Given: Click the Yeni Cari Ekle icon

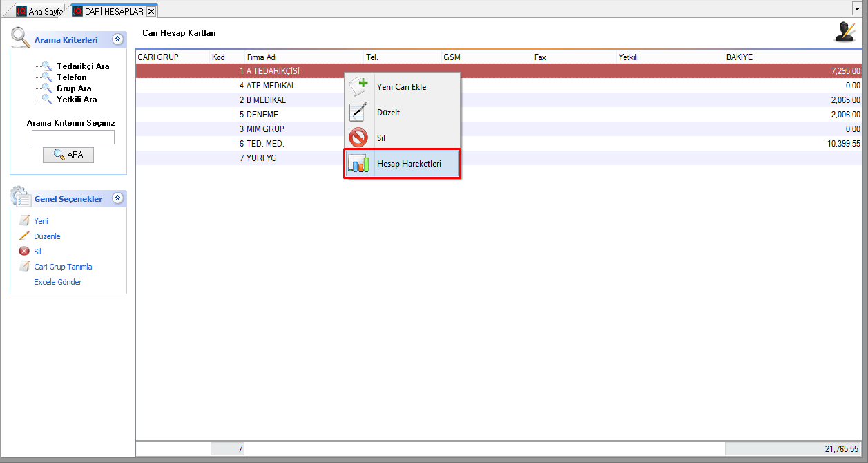Looking at the screenshot, I should click(x=358, y=86).
